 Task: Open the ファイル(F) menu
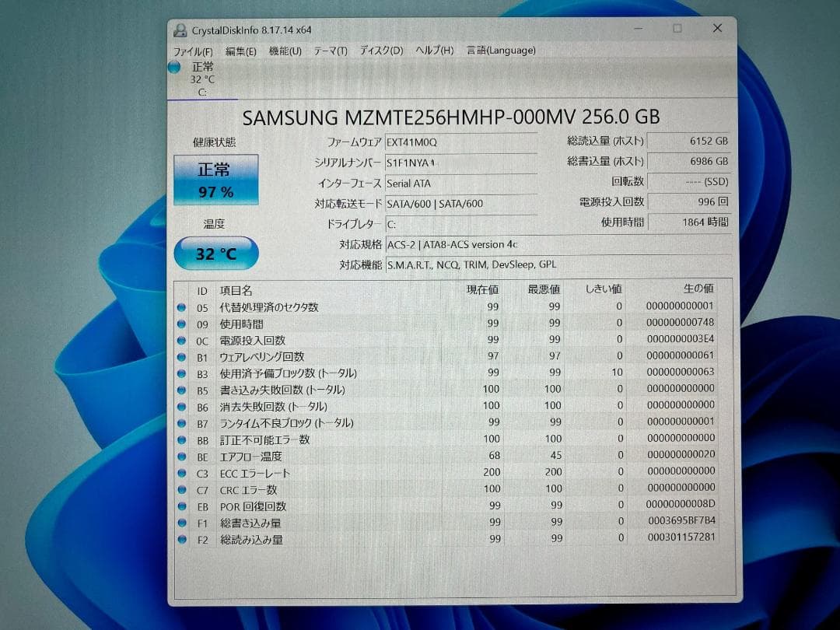click(x=192, y=50)
